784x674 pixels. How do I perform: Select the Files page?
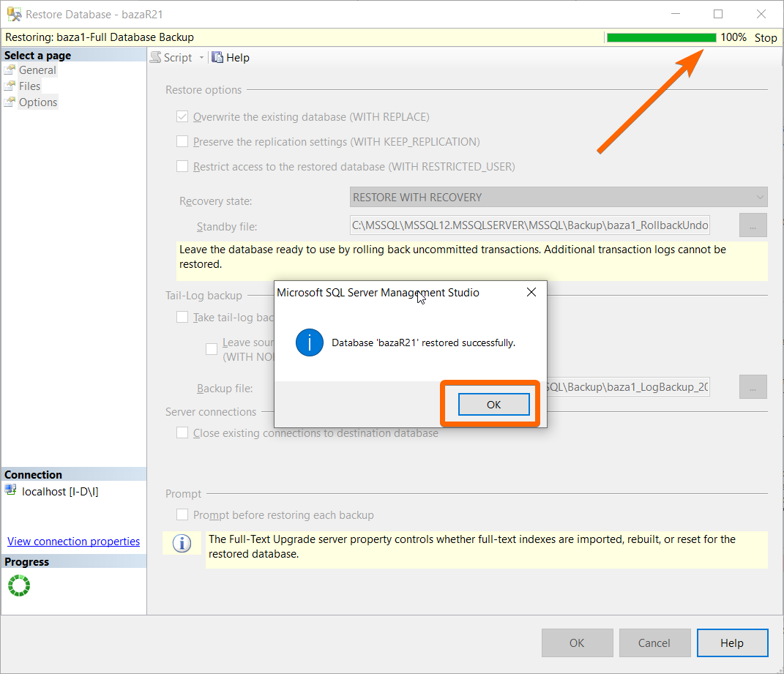pyautogui.click(x=29, y=86)
